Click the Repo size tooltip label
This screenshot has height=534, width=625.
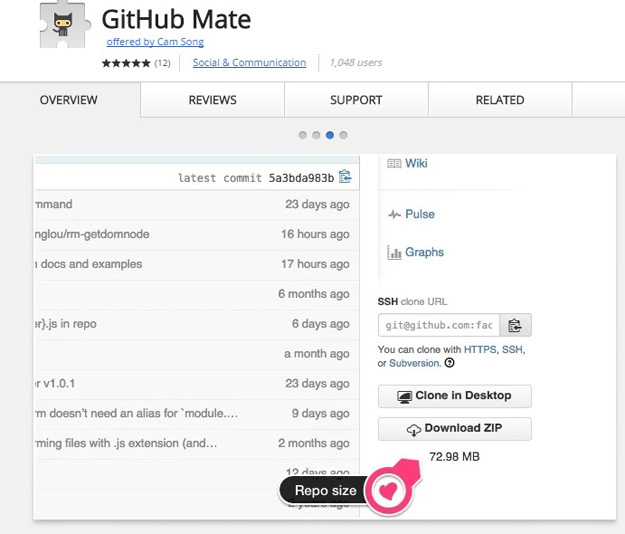pyautogui.click(x=325, y=491)
